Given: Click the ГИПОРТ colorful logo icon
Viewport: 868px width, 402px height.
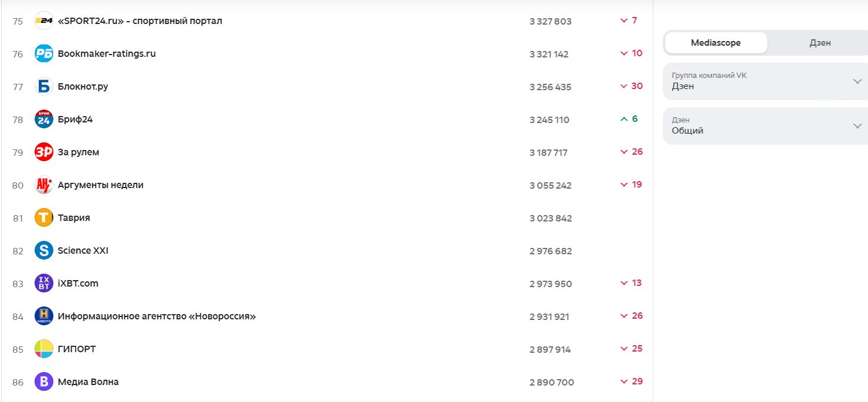Looking at the screenshot, I should (x=44, y=349).
